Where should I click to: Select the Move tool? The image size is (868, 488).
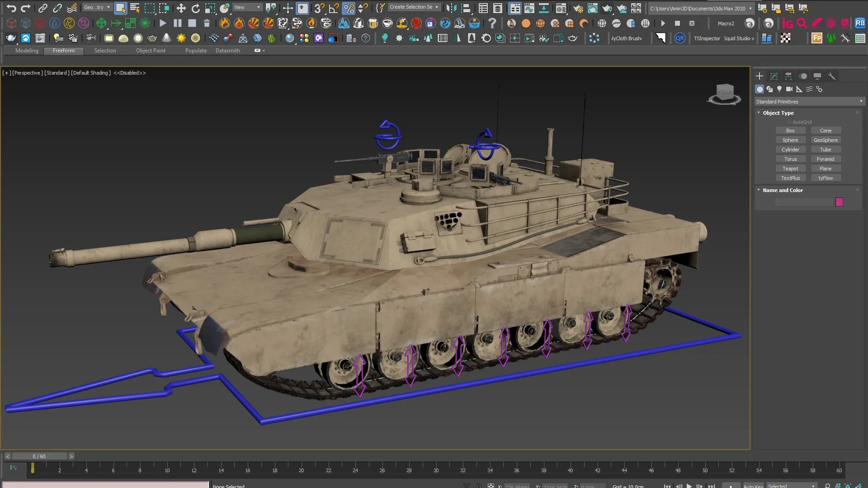(181, 8)
